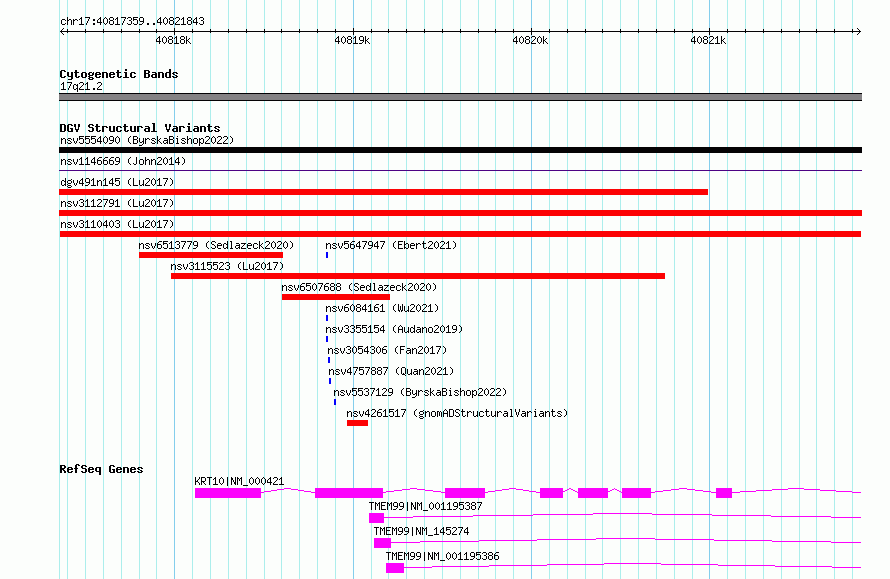This screenshot has width=890, height=579.
Task: Click nsv6513779 (Sedlazeck2020) label
Action: coord(216,245)
